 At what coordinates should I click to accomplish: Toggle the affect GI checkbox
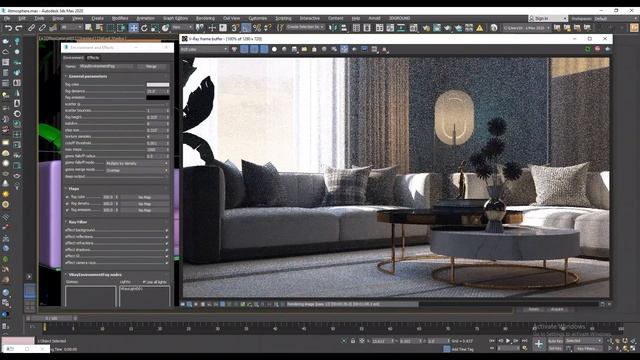click(x=167, y=256)
